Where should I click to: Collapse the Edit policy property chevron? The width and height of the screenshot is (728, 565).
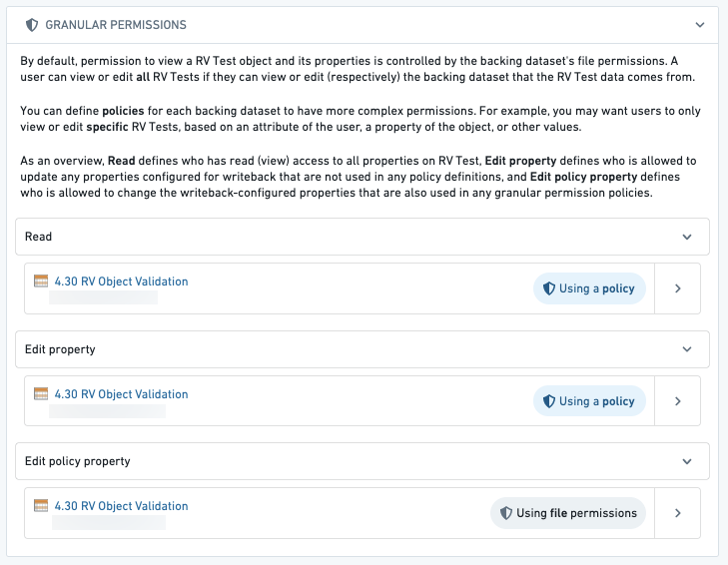click(x=687, y=461)
